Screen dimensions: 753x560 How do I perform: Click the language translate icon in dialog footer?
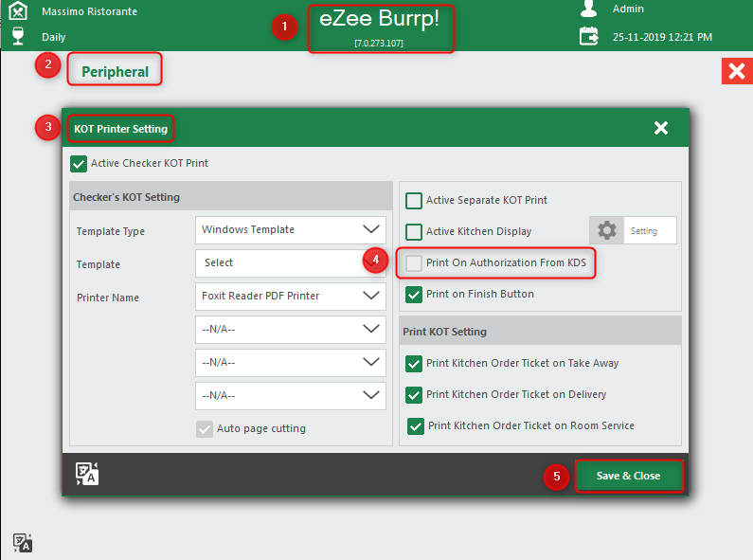(87, 474)
